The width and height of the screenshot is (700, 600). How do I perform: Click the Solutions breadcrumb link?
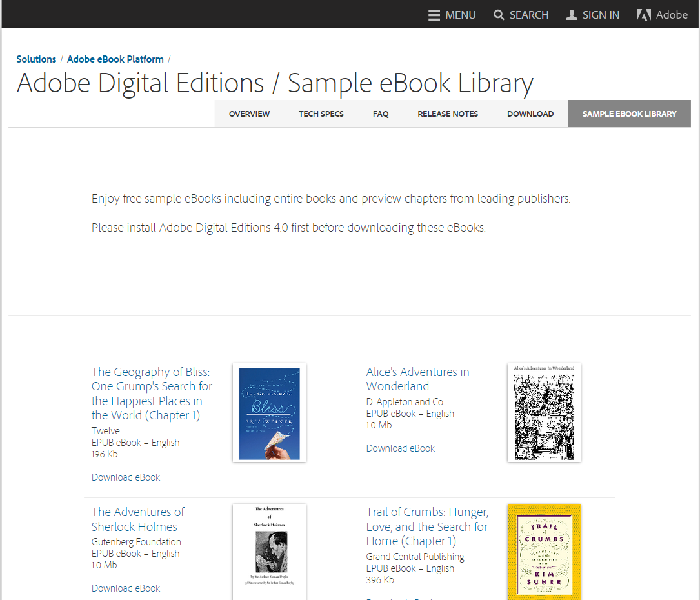point(36,59)
